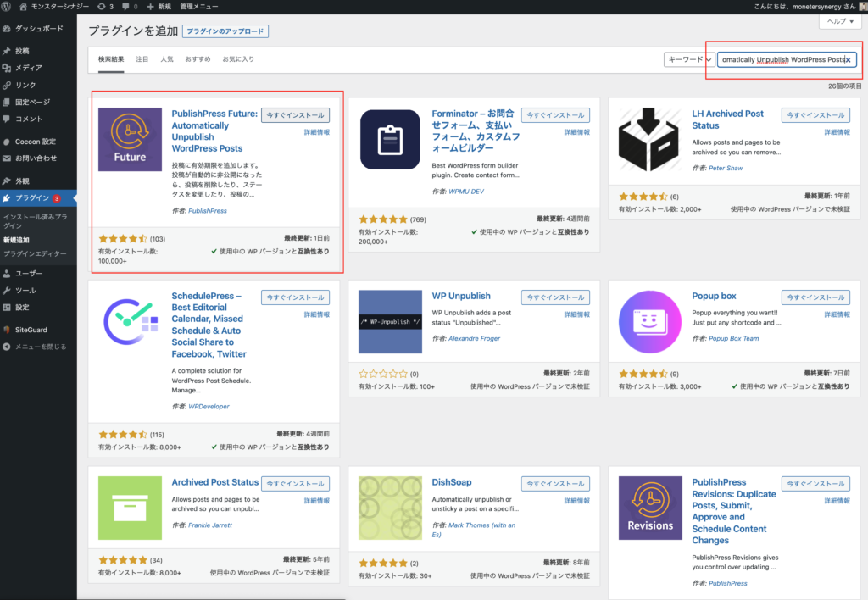The image size is (868, 600).
Task: Click the WordPress logo in admin bar
Action: click(x=8, y=7)
